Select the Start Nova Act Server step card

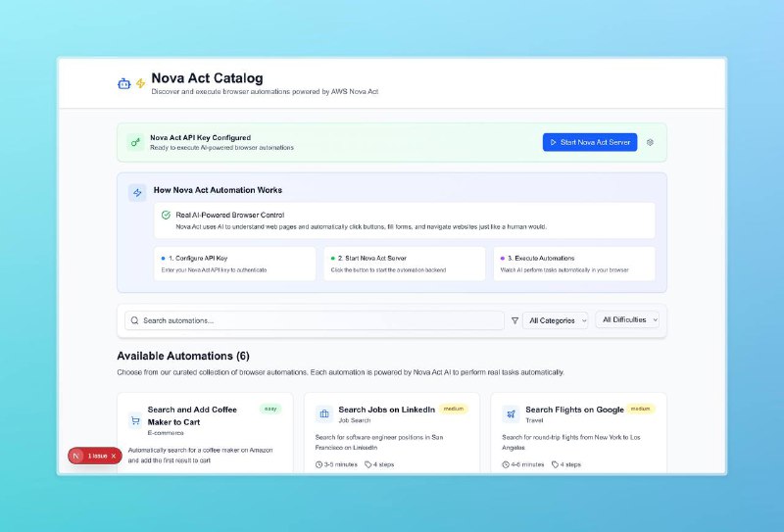pos(405,264)
